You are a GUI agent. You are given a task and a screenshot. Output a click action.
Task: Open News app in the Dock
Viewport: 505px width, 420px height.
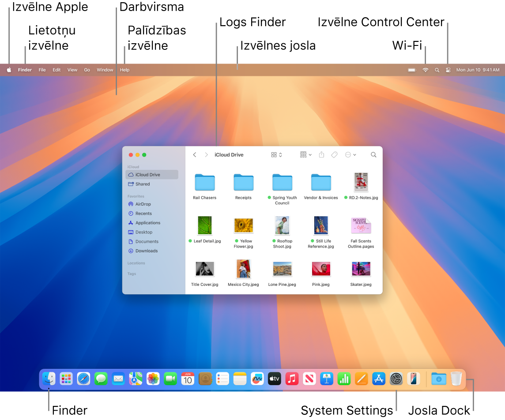(309, 379)
